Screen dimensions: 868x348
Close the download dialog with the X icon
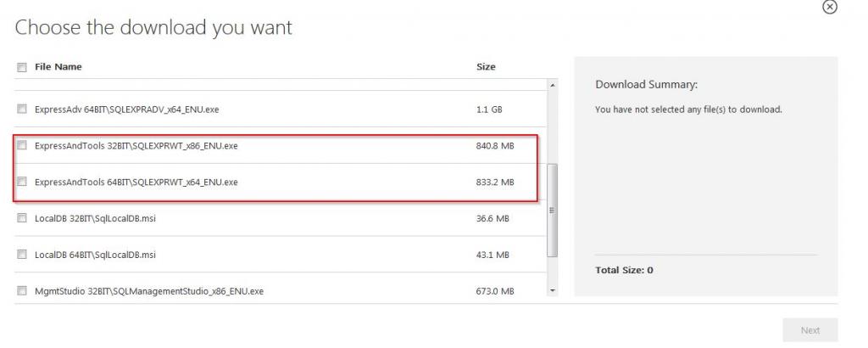point(829,7)
